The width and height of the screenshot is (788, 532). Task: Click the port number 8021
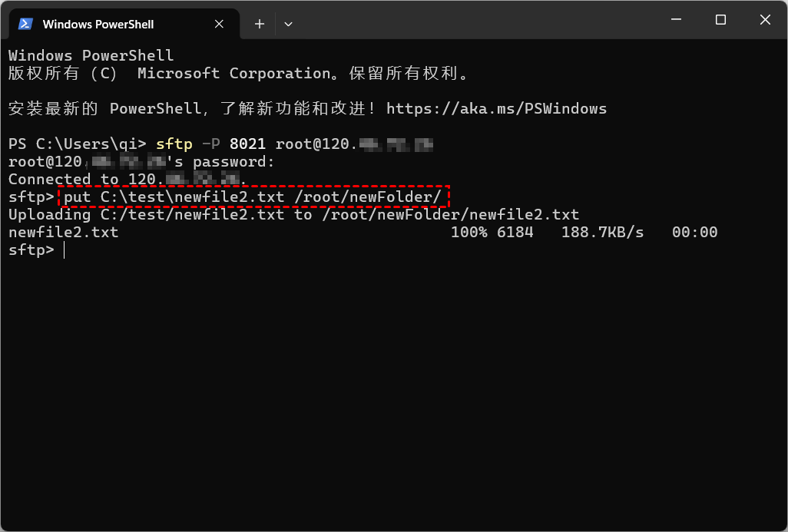247,144
